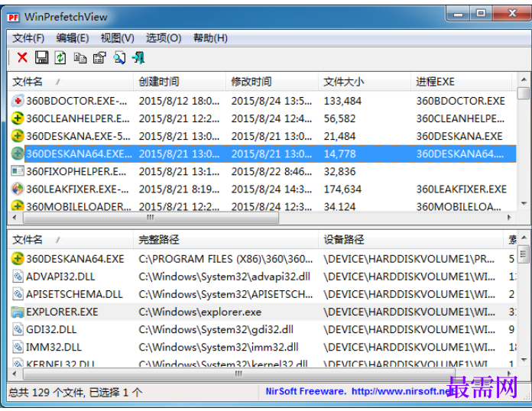Select C:\Windows\System32\gdi32.dll path
The width and height of the screenshot is (532, 411).
(x=216, y=329)
